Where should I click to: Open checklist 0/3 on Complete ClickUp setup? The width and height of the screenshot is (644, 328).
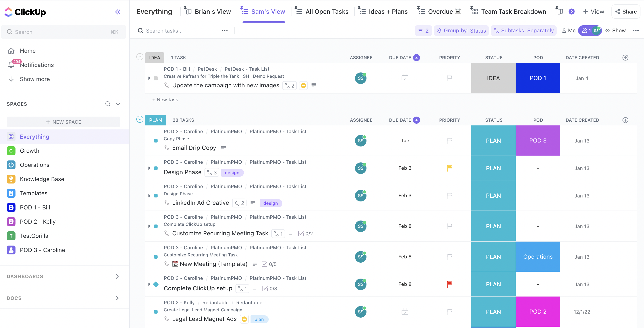pos(270,288)
